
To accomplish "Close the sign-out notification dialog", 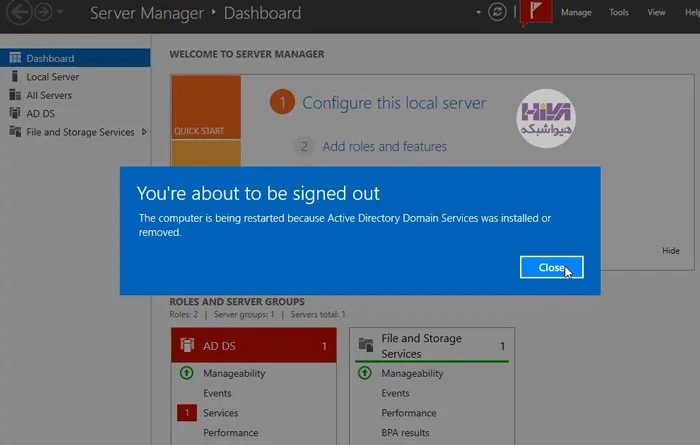I will 551,267.
